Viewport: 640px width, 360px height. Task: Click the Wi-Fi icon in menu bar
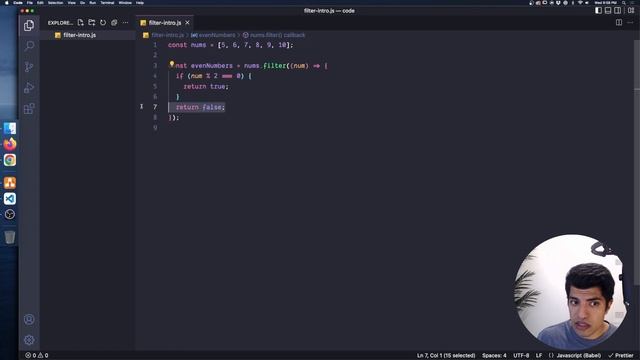click(580, 2)
